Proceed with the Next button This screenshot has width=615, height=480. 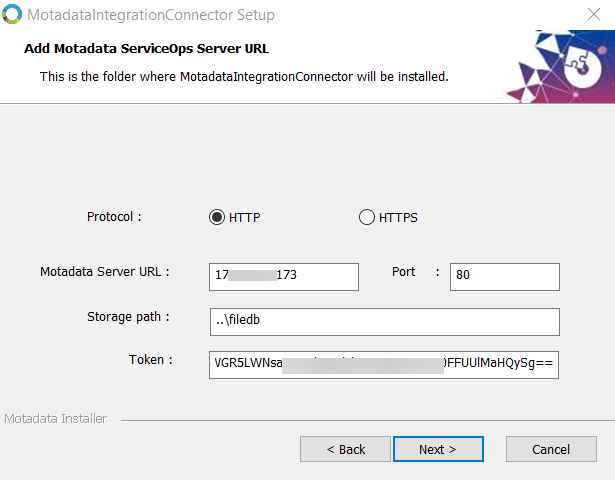pos(438,449)
